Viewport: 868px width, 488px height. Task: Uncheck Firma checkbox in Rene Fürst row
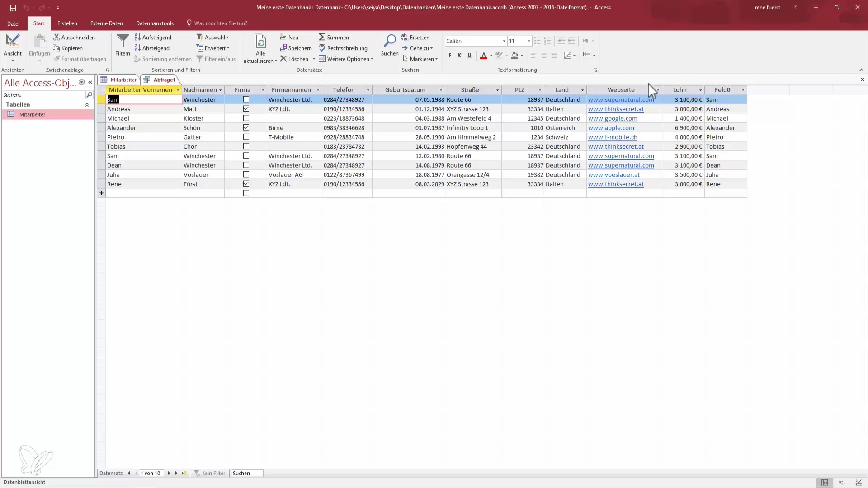[246, 184]
